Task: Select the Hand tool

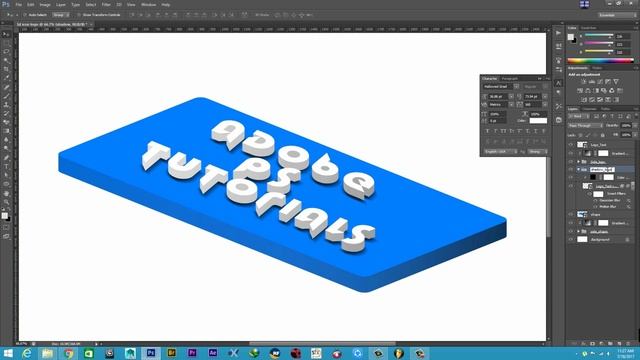Action: point(6,193)
